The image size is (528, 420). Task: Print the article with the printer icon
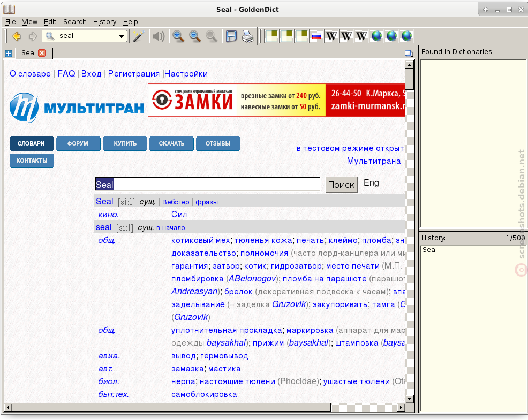pyautogui.click(x=248, y=36)
